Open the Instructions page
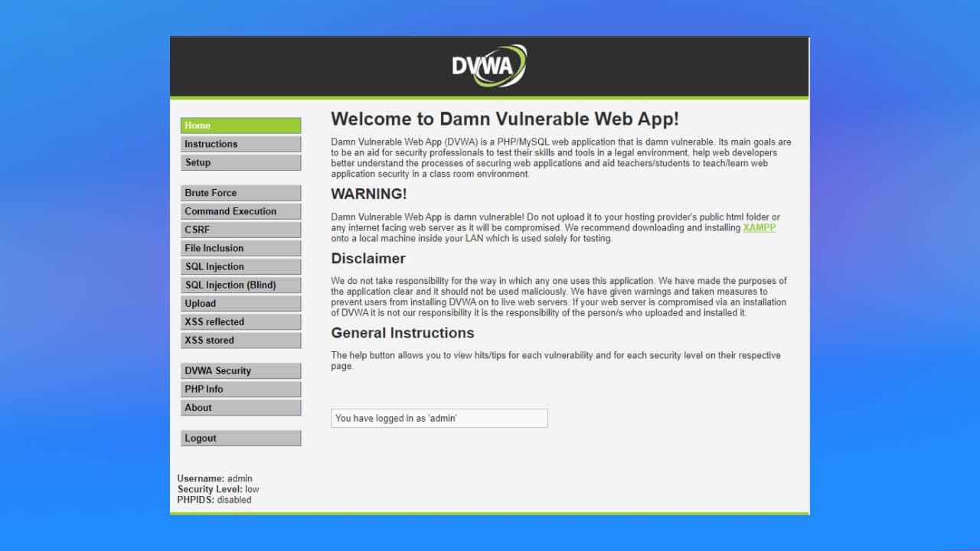 241,144
